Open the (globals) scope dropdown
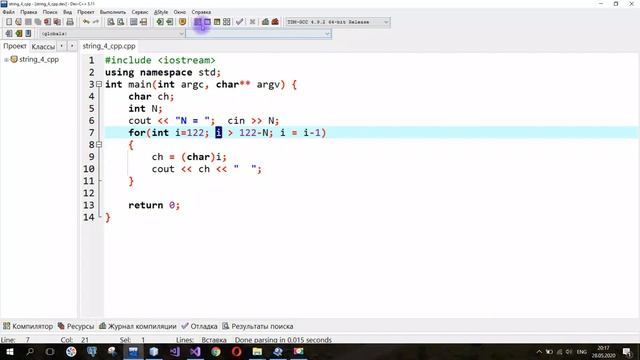 point(112,34)
